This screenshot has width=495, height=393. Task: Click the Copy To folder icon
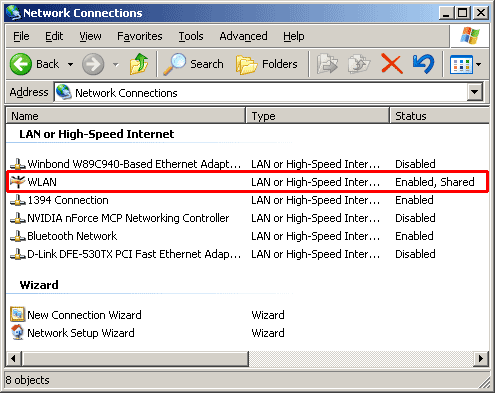(359, 63)
